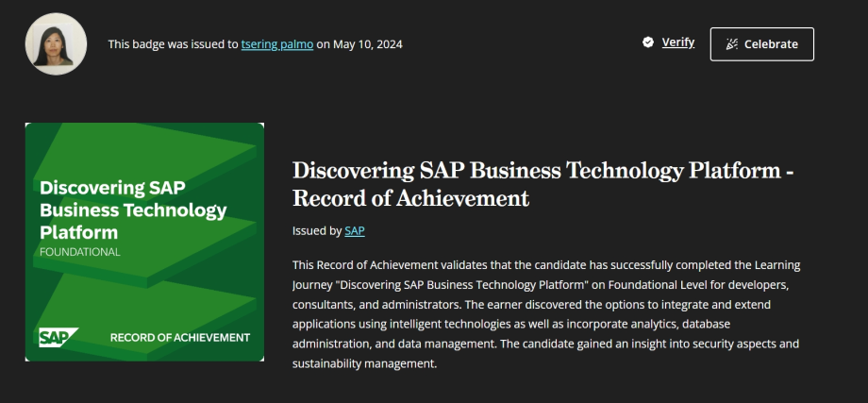Click the "Issued by" label text

click(x=317, y=230)
